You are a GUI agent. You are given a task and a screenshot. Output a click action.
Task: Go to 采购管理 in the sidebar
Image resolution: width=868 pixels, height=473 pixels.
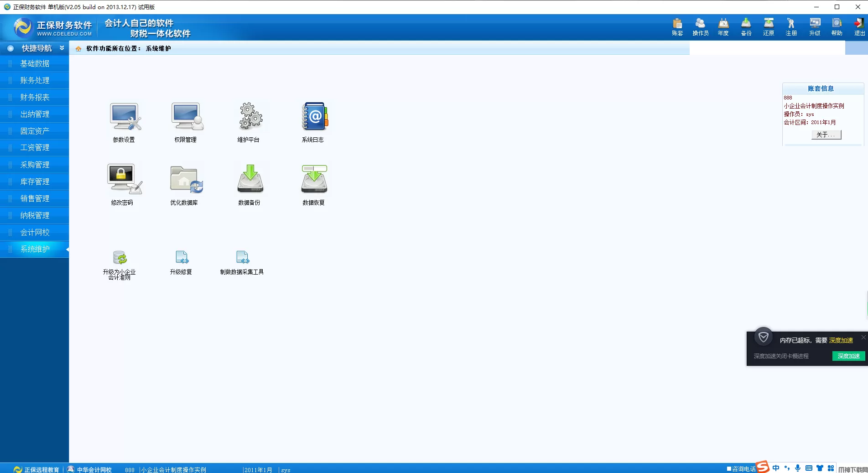[x=35, y=165]
